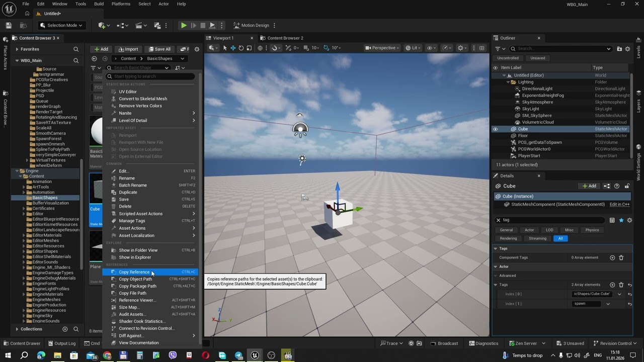This screenshot has height=362, width=644.
Task: Select the Physics filter in Details
Action: [x=592, y=230]
